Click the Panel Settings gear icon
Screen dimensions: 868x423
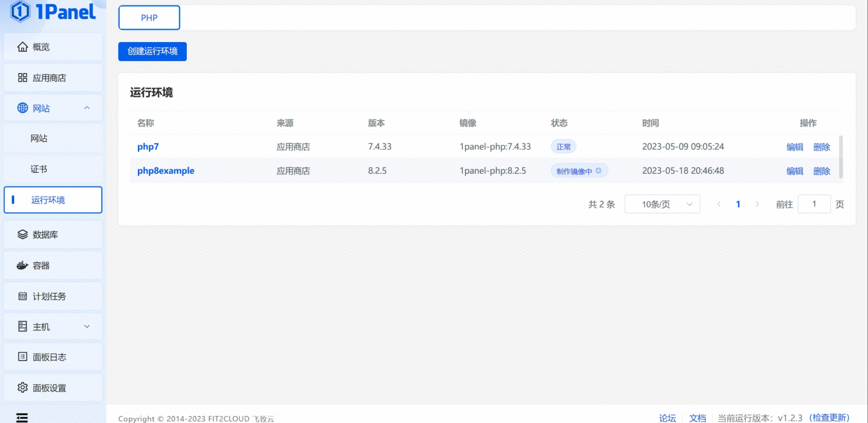[22, 387]
